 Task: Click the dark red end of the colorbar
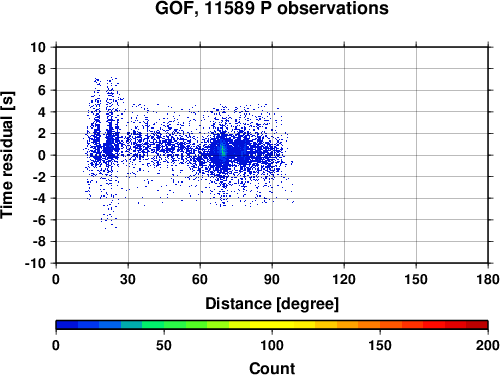(x=477, y=325)
